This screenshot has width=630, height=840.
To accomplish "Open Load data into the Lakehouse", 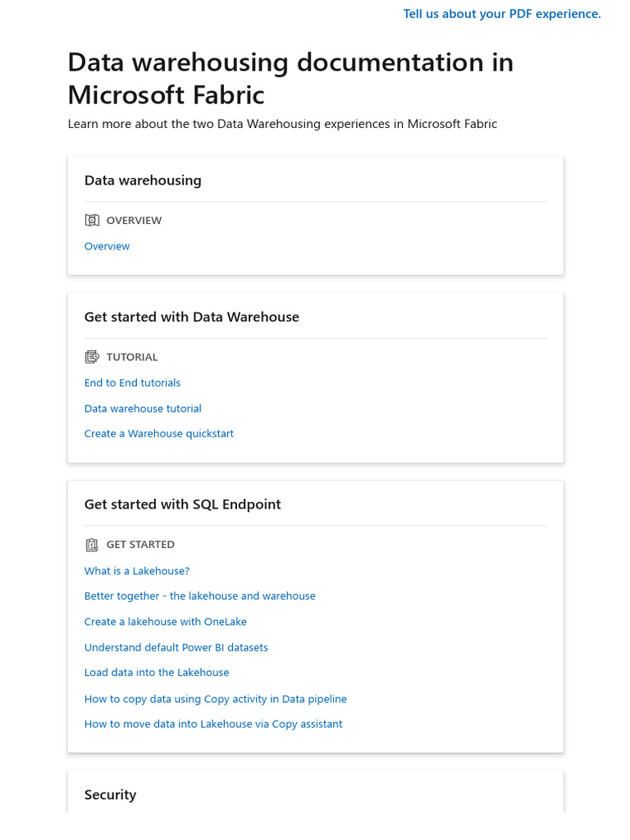I will click(157, 673).
